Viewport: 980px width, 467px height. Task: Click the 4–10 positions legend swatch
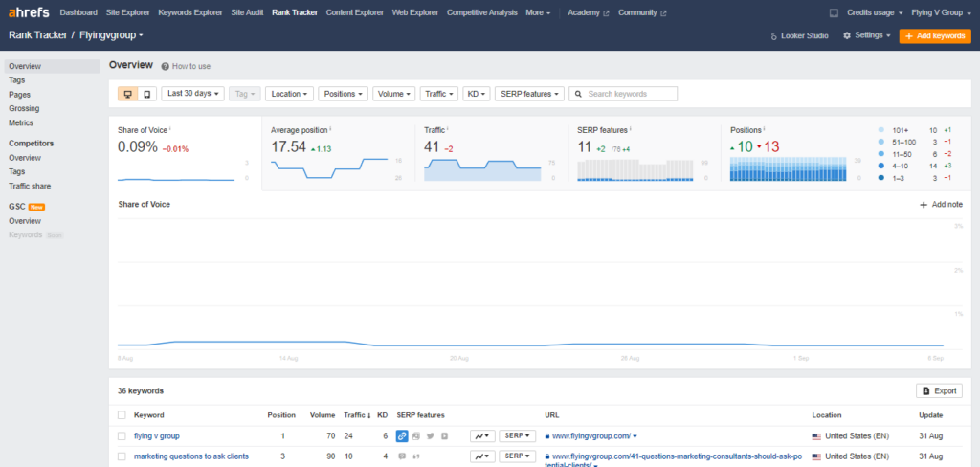(881, 166)
